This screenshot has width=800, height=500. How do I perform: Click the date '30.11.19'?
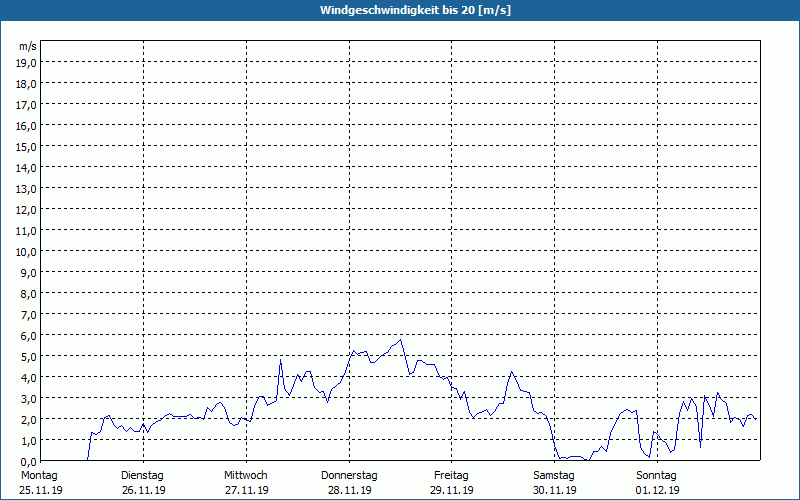point(555,490)
